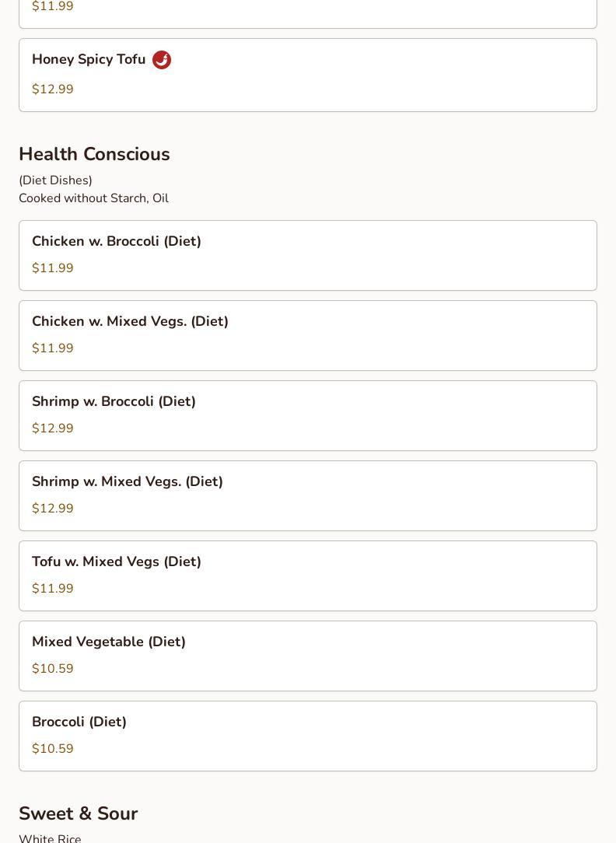This screenshot has height=843, width=616.
Task: Select the Broccoli (Diet) item
Action: 308,736
